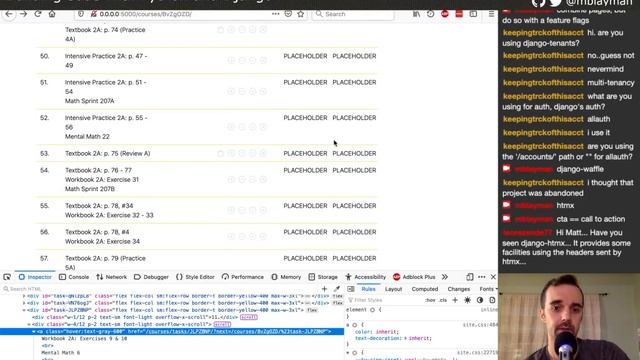Activate the element picker tool
Viewport: 640px width, 360px height.
(x=7, y=277)
